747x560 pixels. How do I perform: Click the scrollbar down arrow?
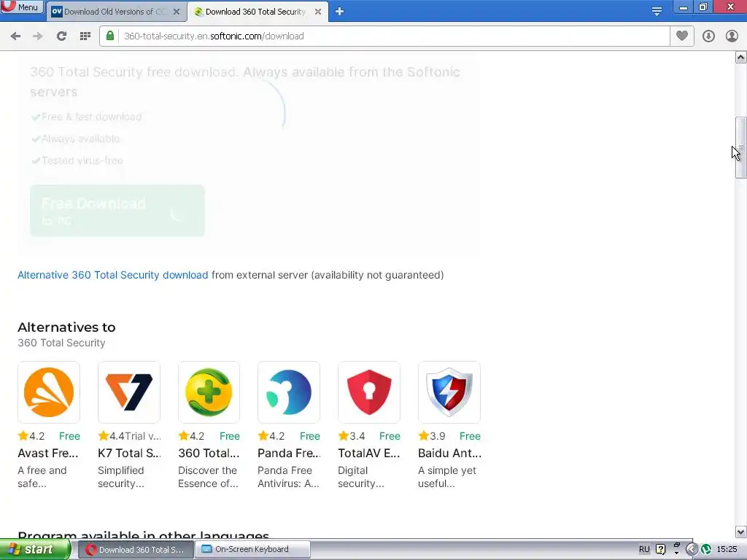[x=740, y=532]
